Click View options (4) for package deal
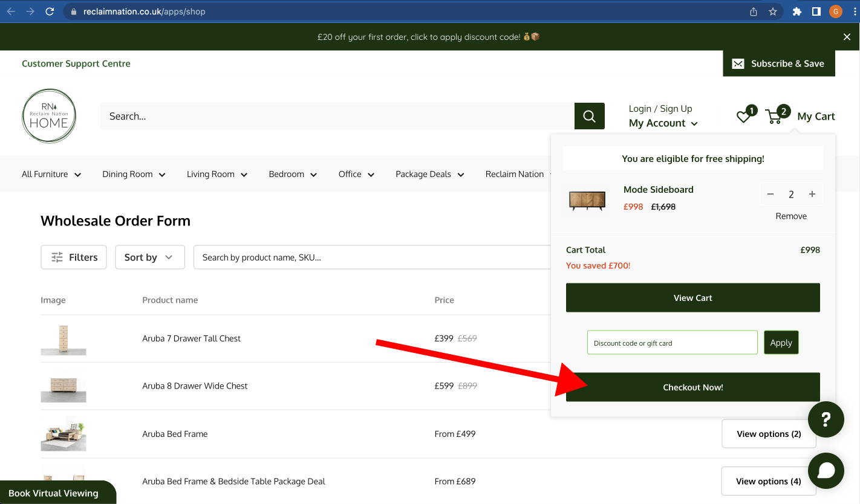The width and height of the screenshot is (860, 504). 769,482
